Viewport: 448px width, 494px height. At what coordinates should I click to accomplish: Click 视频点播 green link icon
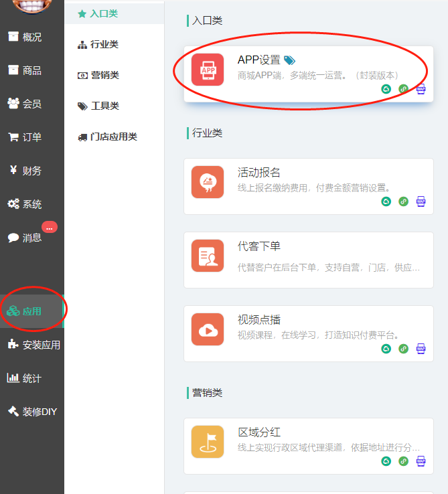click(x=404, y=349)
